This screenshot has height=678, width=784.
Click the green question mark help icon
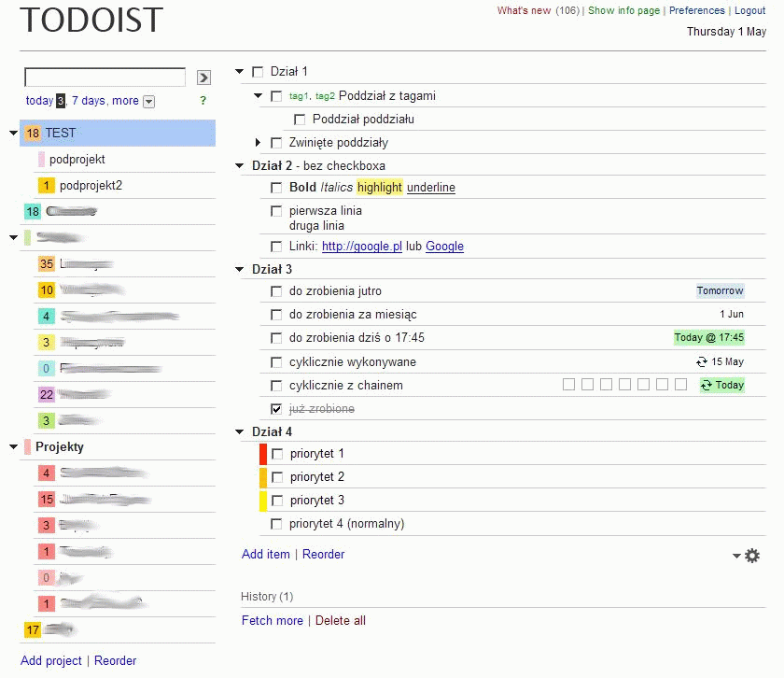point(203,101)
